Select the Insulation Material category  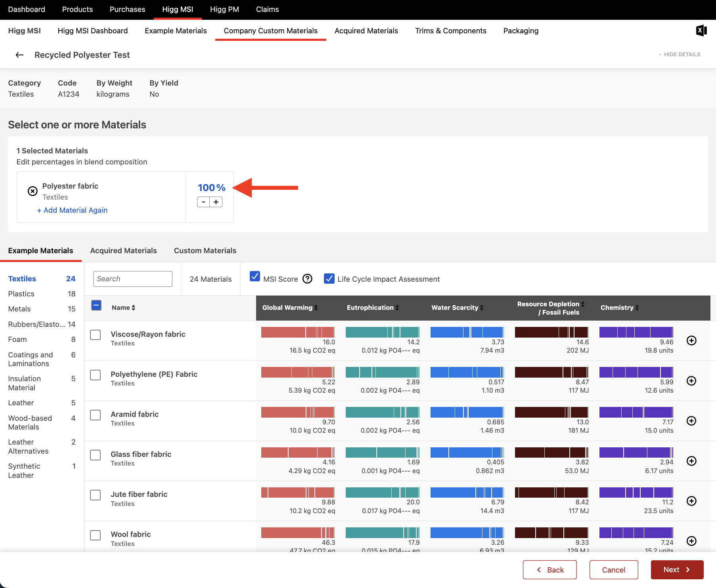click(x=42, y=383)
